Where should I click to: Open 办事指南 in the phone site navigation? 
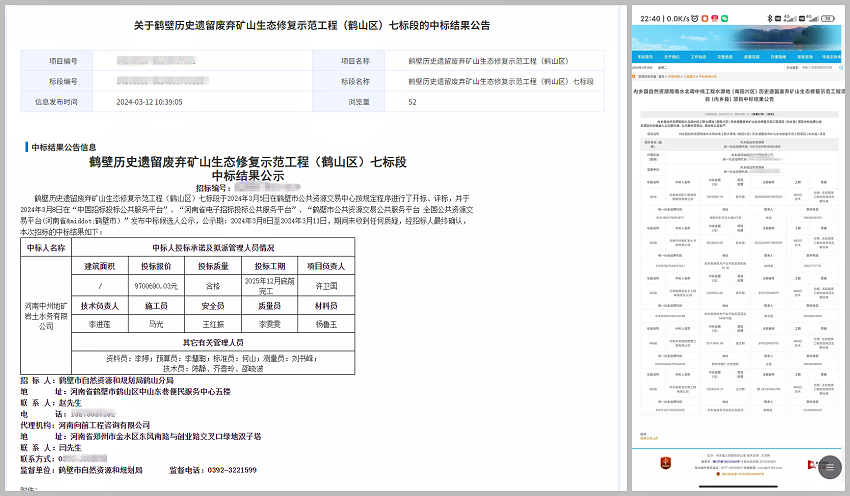(778, 57)
